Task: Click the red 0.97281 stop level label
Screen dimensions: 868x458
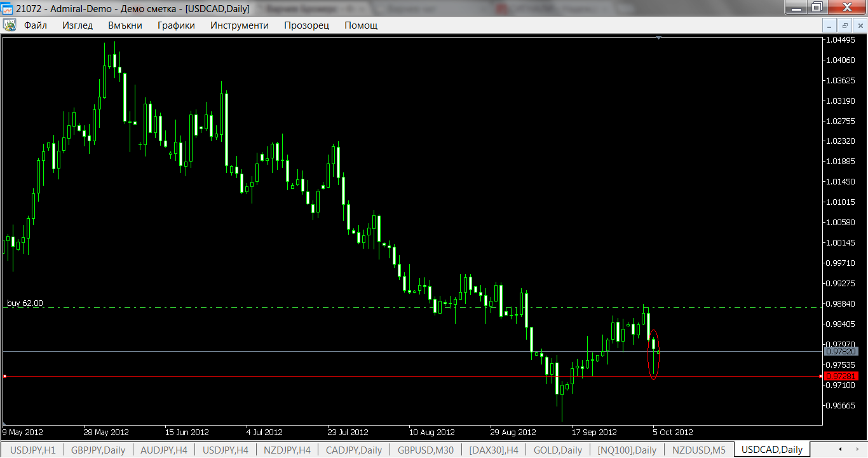Action: click(x=841, y=376)
